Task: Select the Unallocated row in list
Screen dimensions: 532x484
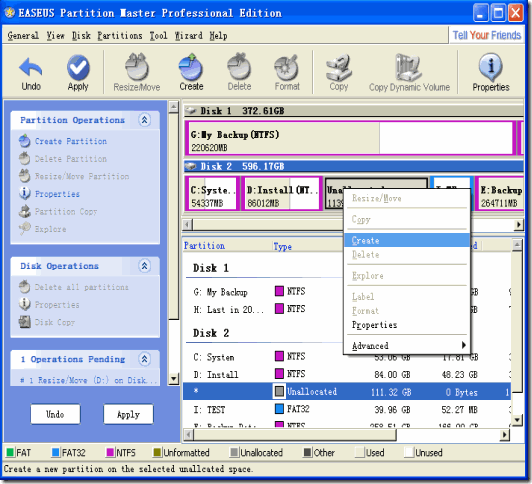Action: [x=347, y=391]
